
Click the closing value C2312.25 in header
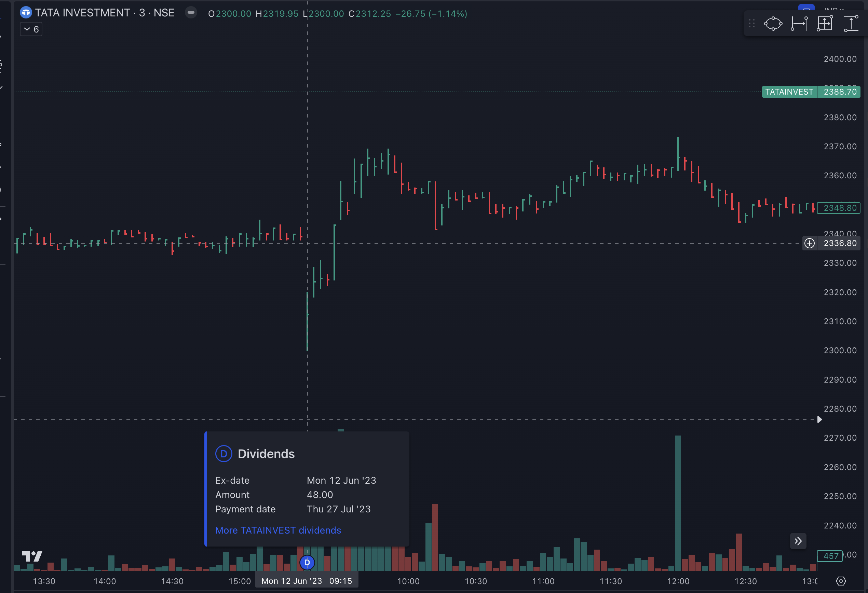click(x=370, y=14)
